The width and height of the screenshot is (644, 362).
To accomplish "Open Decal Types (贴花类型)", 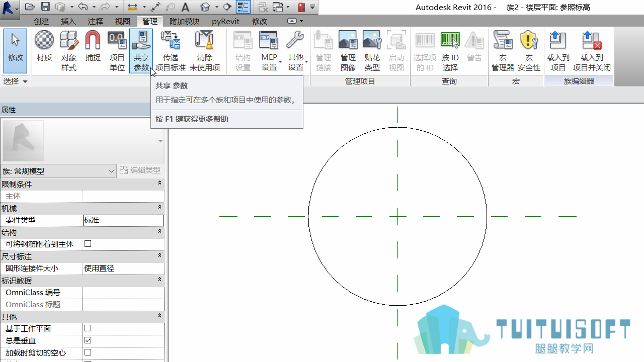I will pos(372,51).
